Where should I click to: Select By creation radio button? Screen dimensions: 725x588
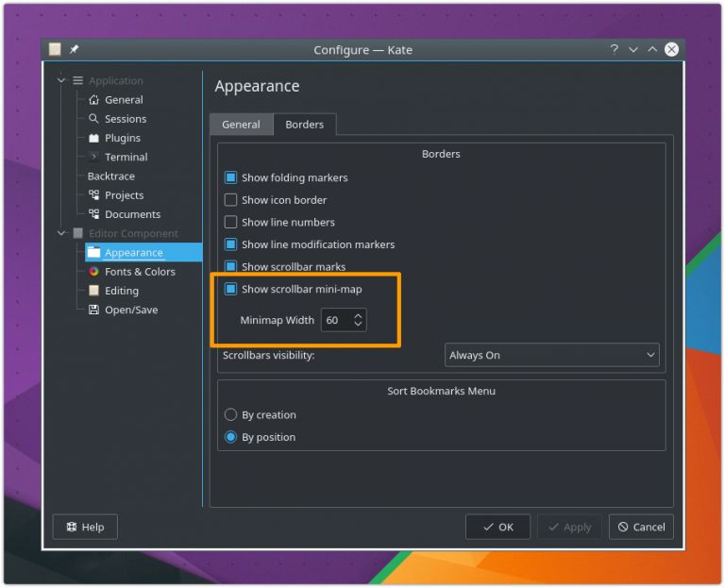click(230, 415)
